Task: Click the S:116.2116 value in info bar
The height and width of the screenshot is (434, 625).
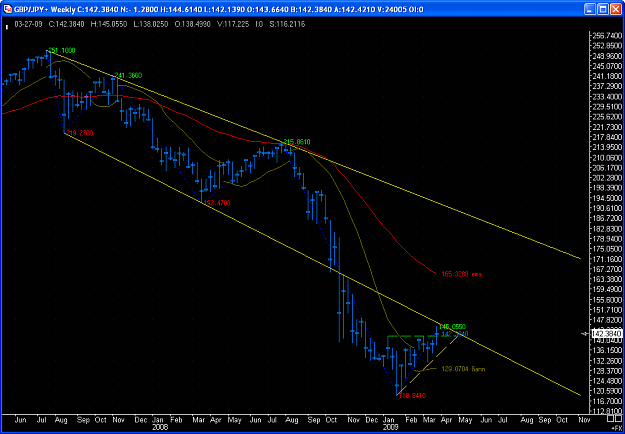Action: 287,24
